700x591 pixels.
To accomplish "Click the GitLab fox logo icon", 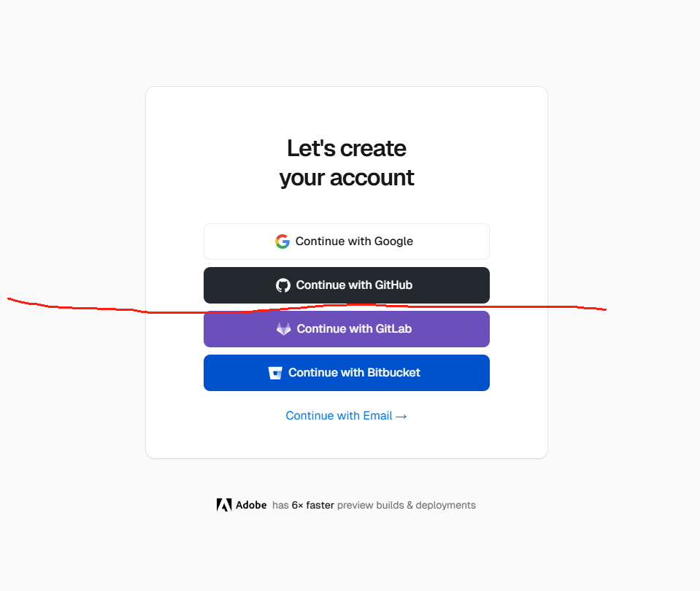I will click(284, 329).
